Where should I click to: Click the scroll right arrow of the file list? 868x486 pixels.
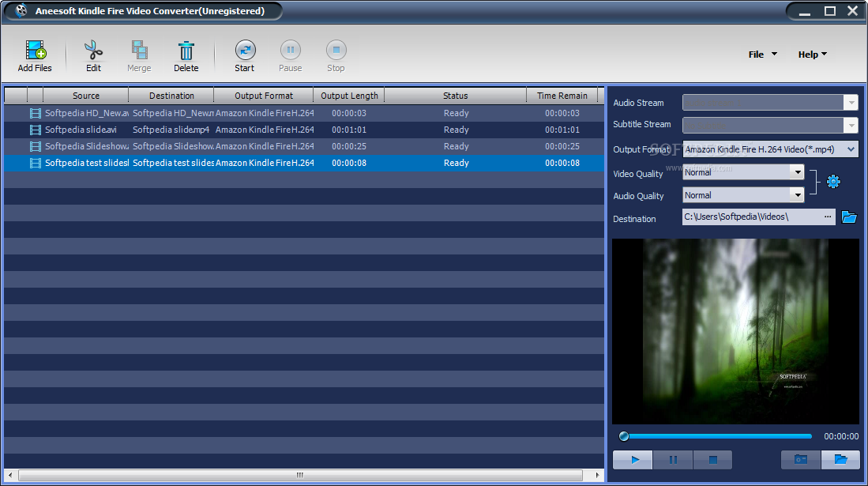(597, 475)
